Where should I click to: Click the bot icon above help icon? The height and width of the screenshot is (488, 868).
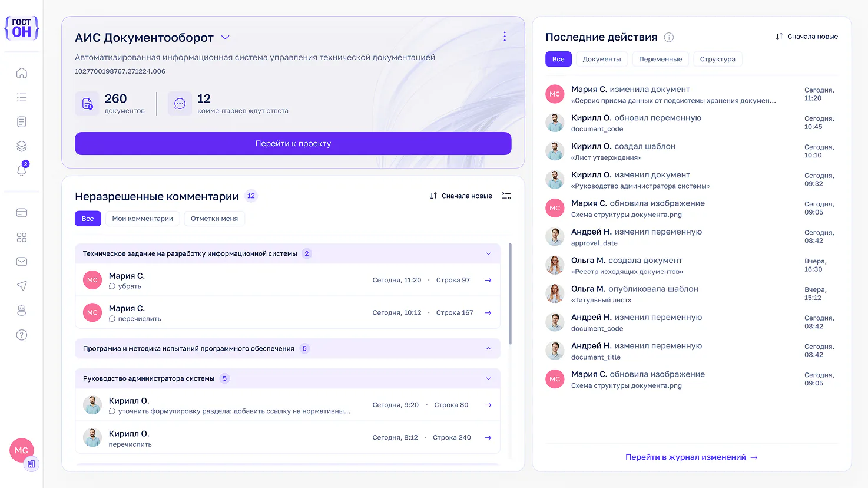22,310
